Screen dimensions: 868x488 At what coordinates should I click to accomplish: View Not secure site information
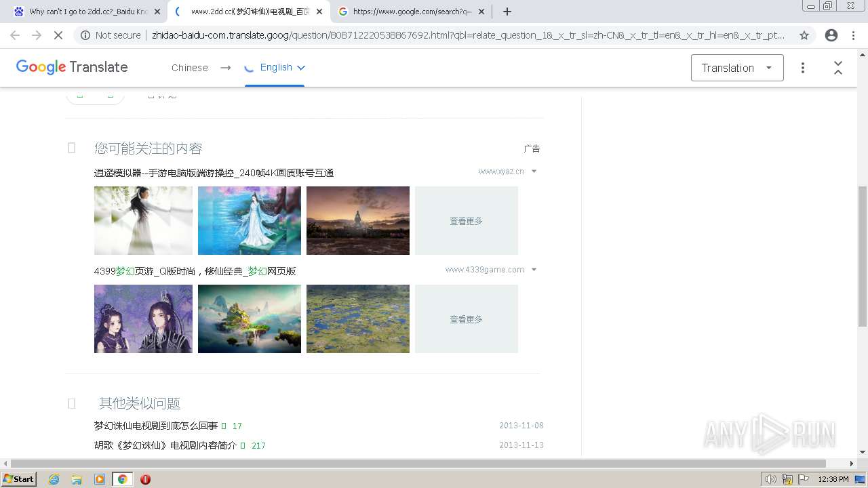[111, 35]
